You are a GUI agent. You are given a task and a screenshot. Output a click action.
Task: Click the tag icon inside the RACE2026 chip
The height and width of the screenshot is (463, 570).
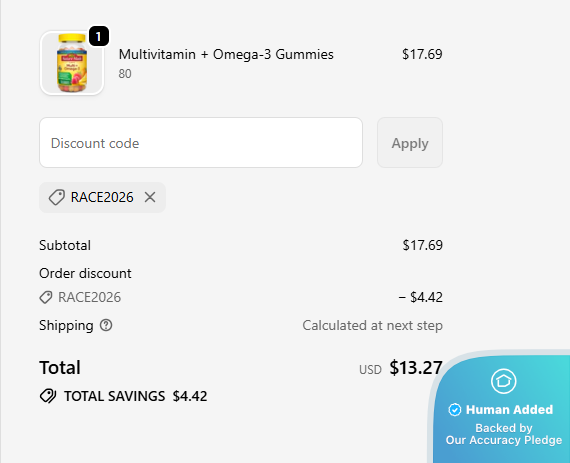pyautogui.click(x=57, y=197)
